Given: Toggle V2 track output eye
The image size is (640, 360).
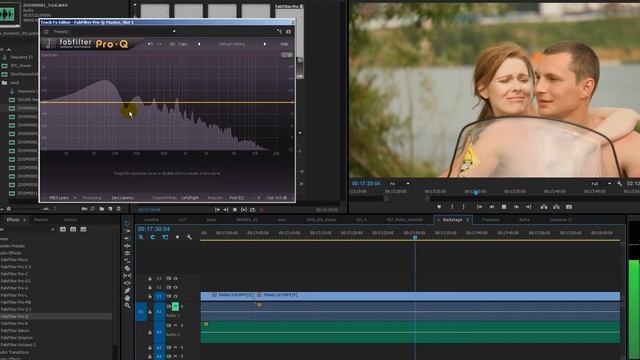Looking at the screenshot, I should click(176, 287).
